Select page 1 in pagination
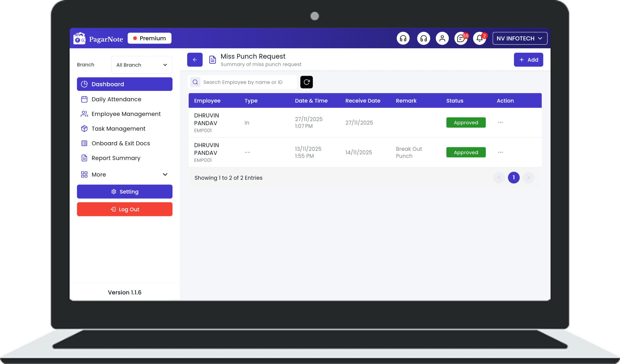The width and height of the screenshot is (620, 364). [x=514, y=178]
